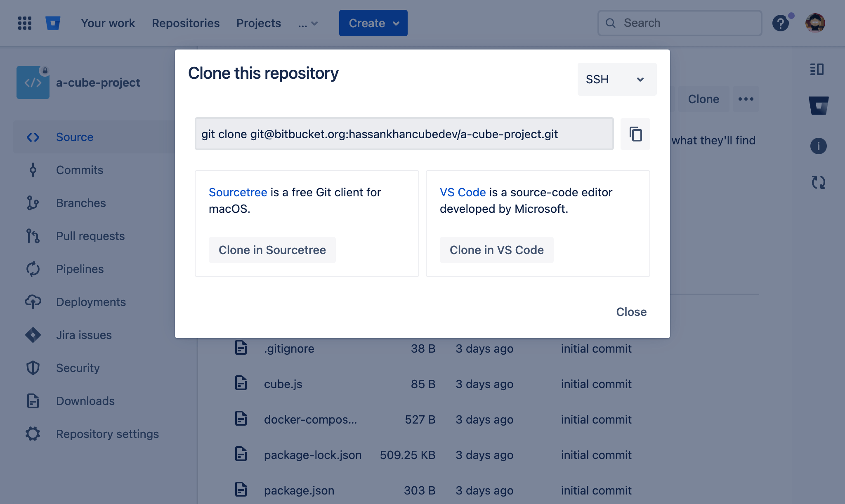The height and width of the screenshot is (504, 845).
Task: Toggle the right sidebar panel icon
Action: [817, 69]
